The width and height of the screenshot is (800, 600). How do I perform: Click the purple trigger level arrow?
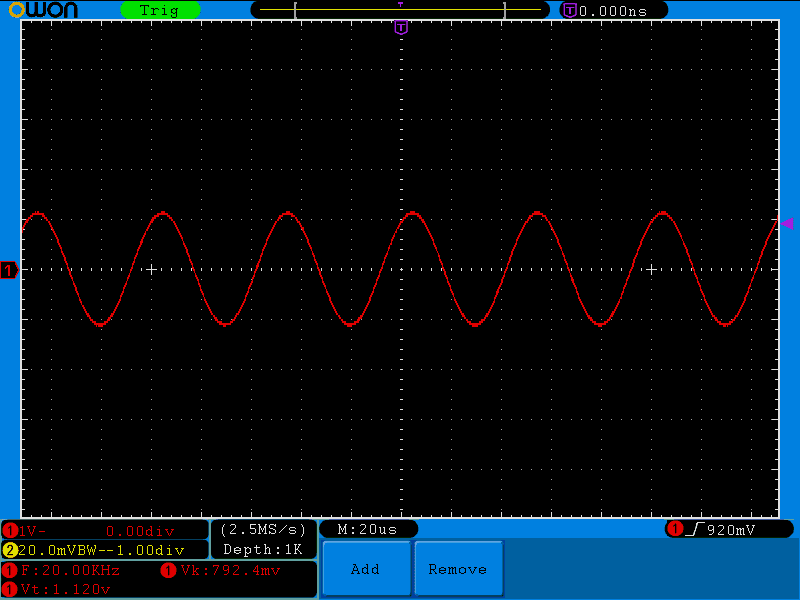tap(787, 223)
